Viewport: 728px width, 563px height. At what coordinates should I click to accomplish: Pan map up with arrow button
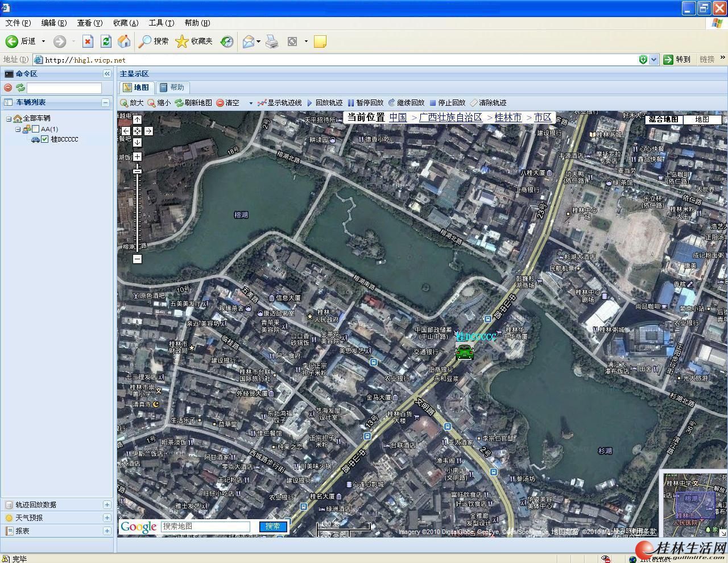pos(137,119)
